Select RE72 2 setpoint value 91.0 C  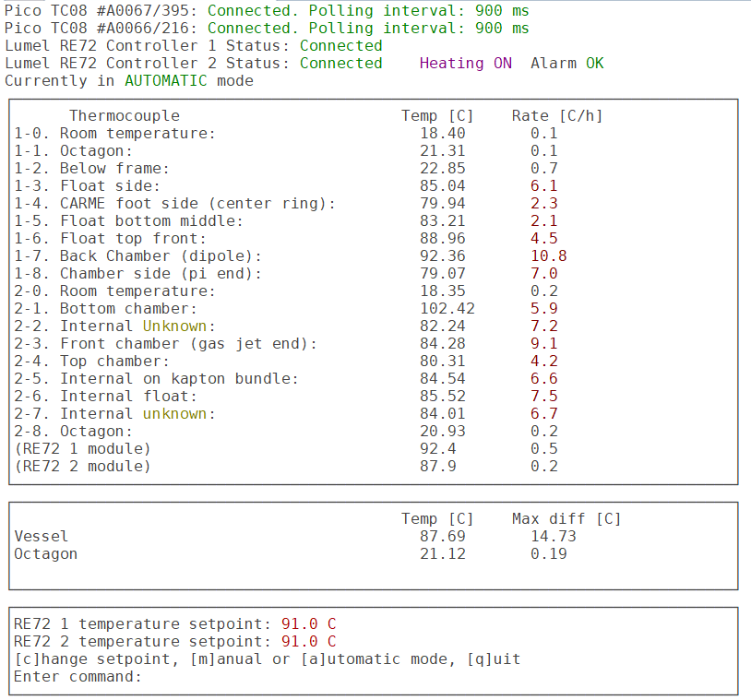(x=308, y=642)
